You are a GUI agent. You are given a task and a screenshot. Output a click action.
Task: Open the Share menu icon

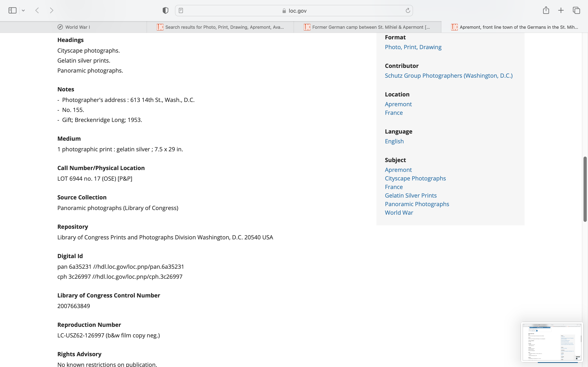click(x=546, y=10)
